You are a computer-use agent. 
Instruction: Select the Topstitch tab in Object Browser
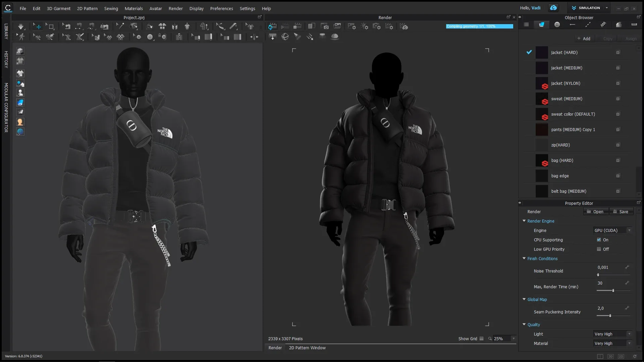tap(588, 24)
